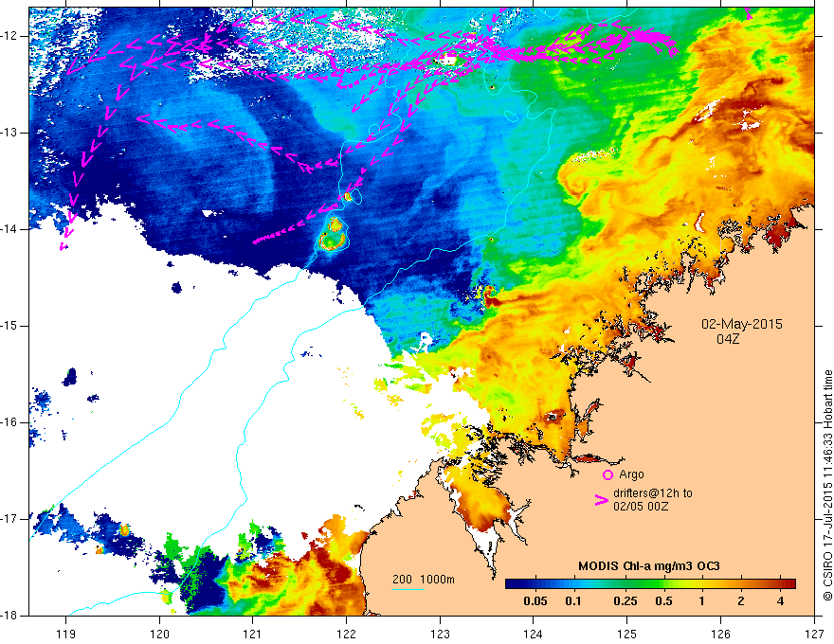Click longitude axis label '126'
Viewport: 834px width, 644px height.
click(720, 634)
